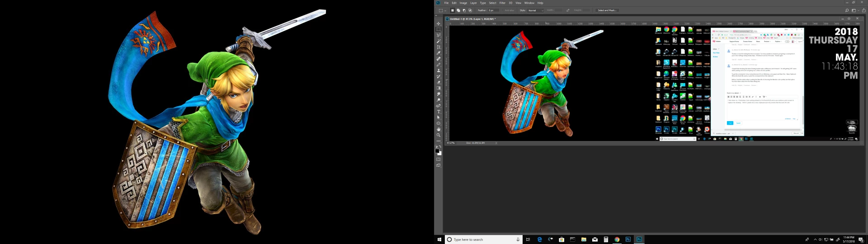Open Google Chrome from the taskbar
The width and height of the screenshot is (868, 244).
pyautogui.click(x=617, y=239)
